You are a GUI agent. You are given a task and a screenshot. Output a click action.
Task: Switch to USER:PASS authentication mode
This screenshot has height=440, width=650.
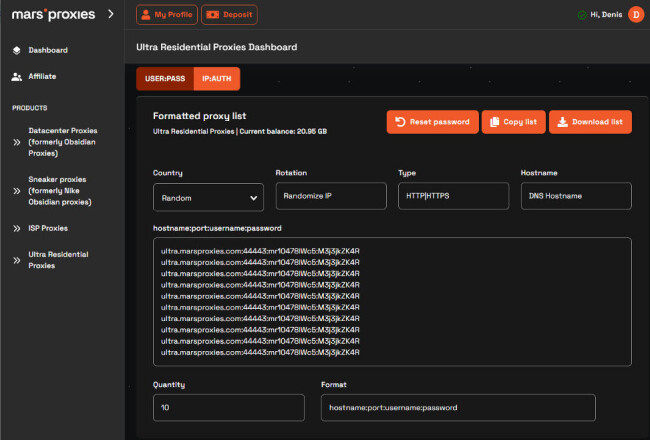[x=165, y=78]
